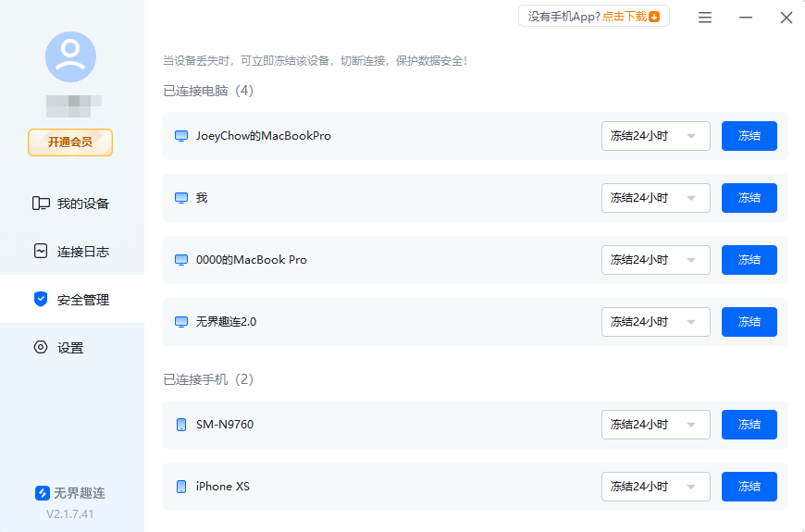Click the 连接日志 log icon
The image size is (805, 532).
tap(41, 251)
